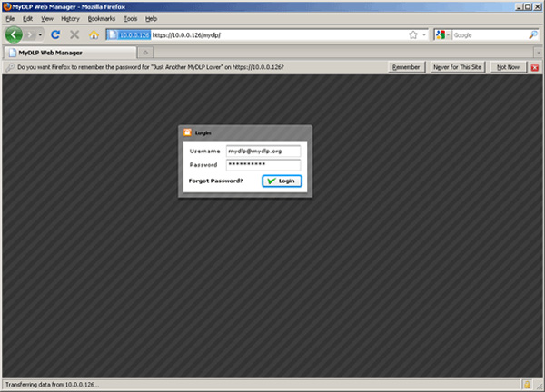Click Never for This Site button
The width and height of the screenshot is (545, 392).
point(457,67)
